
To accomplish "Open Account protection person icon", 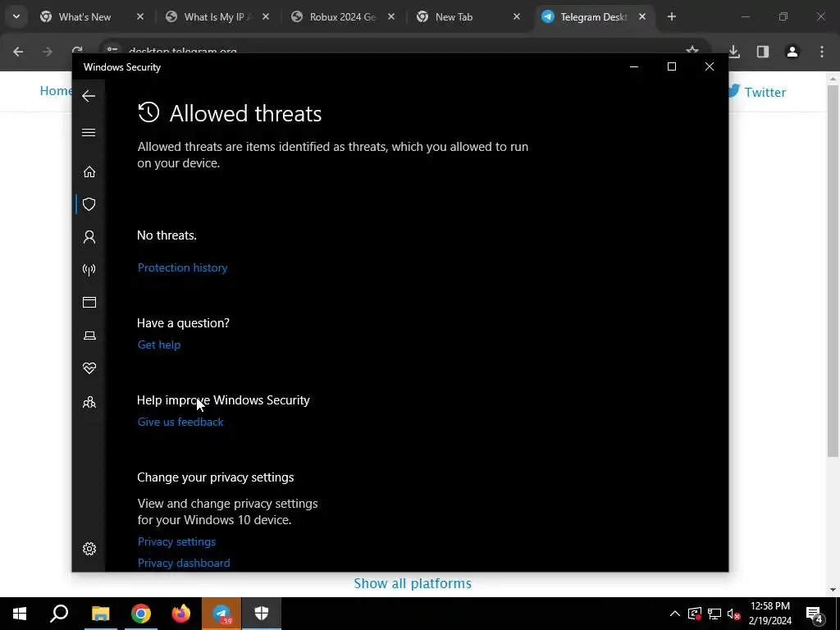I will coord(89,237).
